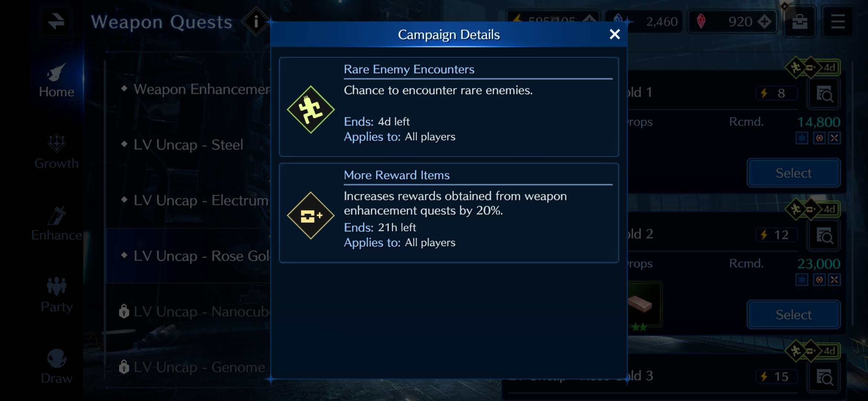Click the More Reward Items chest icon
This screenshot has width=868, height=401.
[x=310, y=215]
